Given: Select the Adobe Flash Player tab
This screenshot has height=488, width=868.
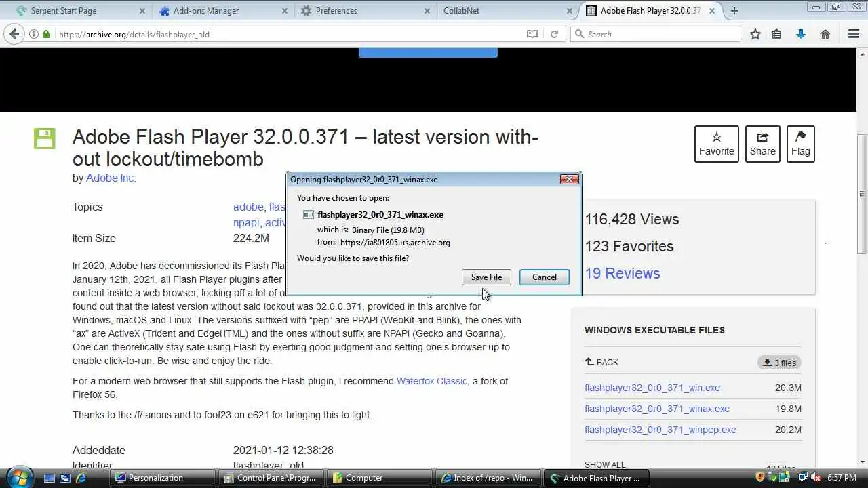Looking at the screenshot, I should [x=650, y=11].
